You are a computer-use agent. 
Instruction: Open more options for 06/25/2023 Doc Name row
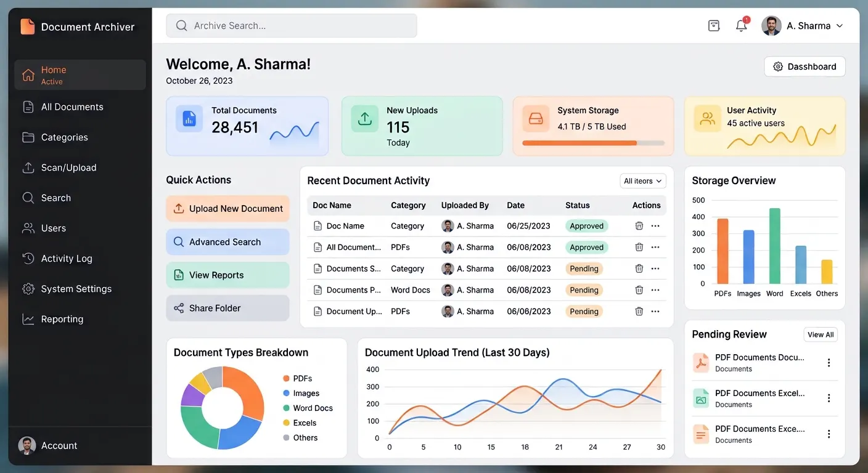click(655, 226)
